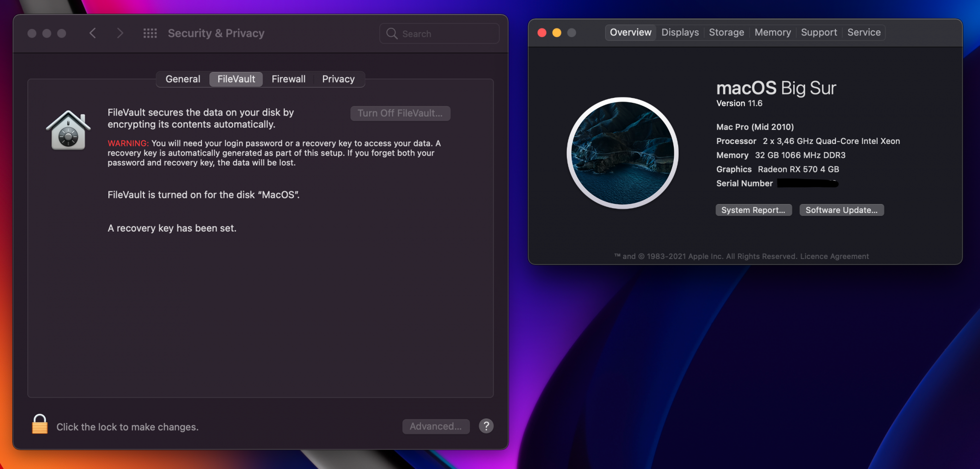Minimize the About This Mac window
This screenshot has height=469, width=980.
[x=557, y=32]
